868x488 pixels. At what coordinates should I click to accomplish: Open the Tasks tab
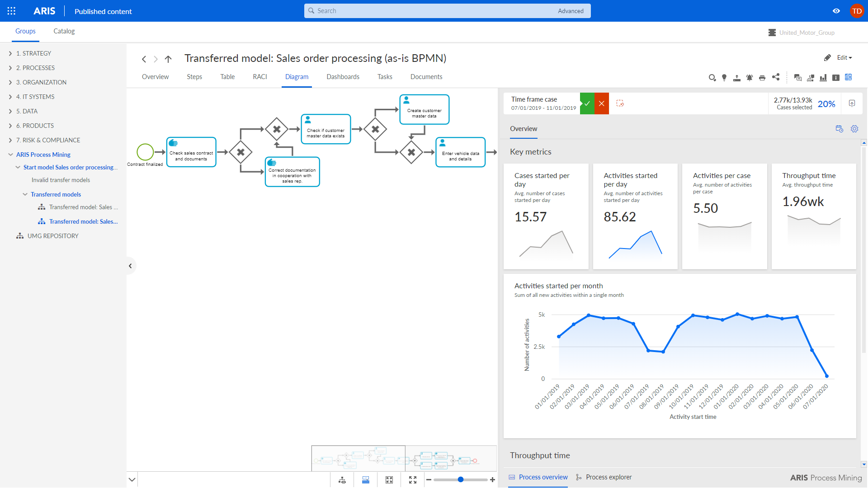point(385,77)
